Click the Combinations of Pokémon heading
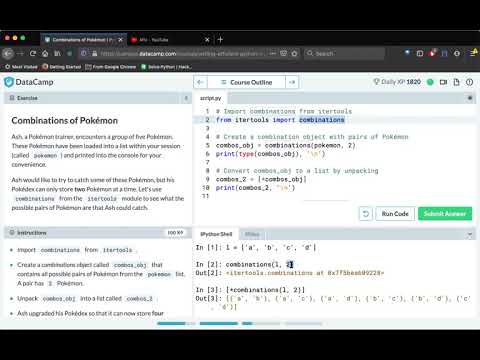The height and width of the screenshot is (360, 480). (x=65, y=120)
